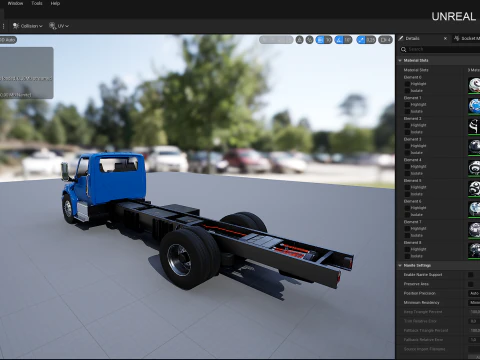480x360 pixels.
Task: Tick Isolate under Element 7
Action: click(407, 235)
